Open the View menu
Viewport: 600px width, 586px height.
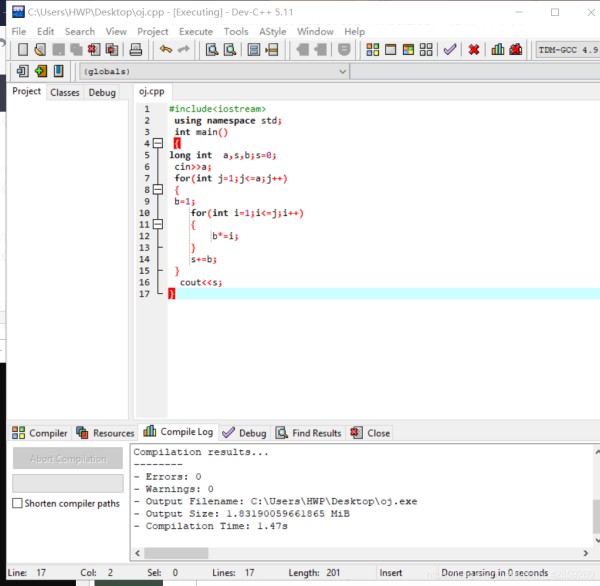click(x=116, y=31)
